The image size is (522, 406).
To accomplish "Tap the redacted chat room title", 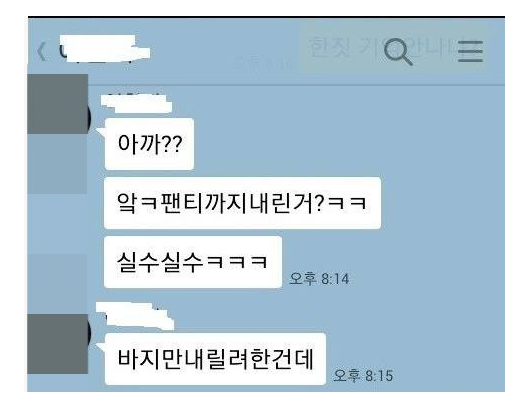I will pos(103,49).
